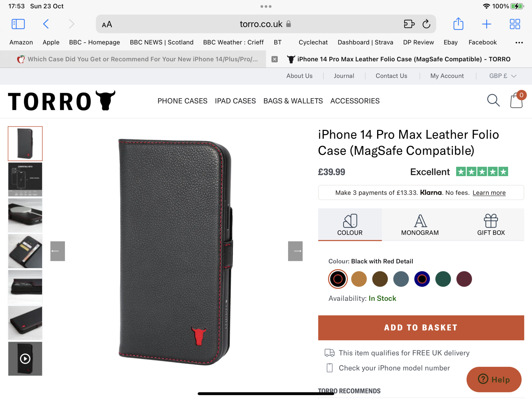The height and width of the screenshot is (399, 532).
Task: Open the search magnifier on the Torro site
Action: pyautogui.click(x=493, y=101)
